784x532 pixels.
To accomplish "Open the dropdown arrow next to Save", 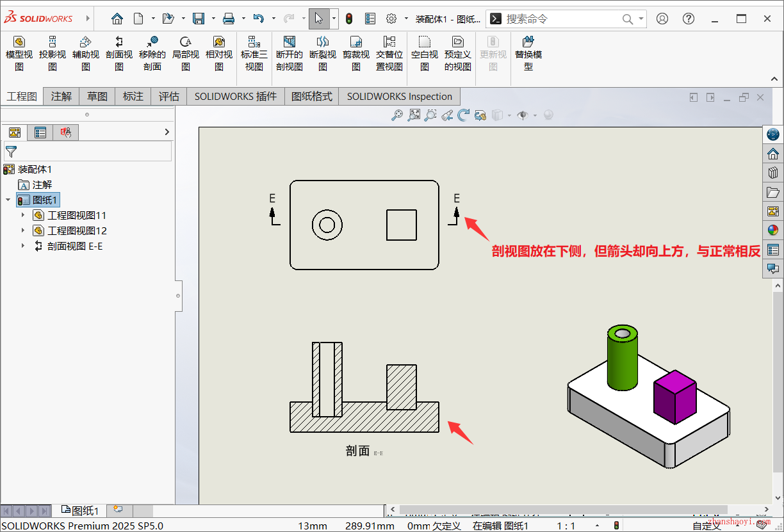I will (213, 19).
